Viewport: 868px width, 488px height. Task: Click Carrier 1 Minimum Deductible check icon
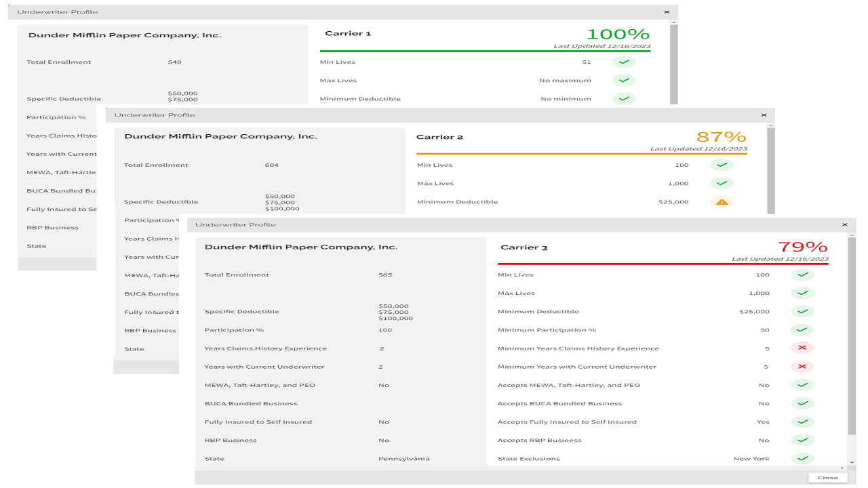point(625,98)
